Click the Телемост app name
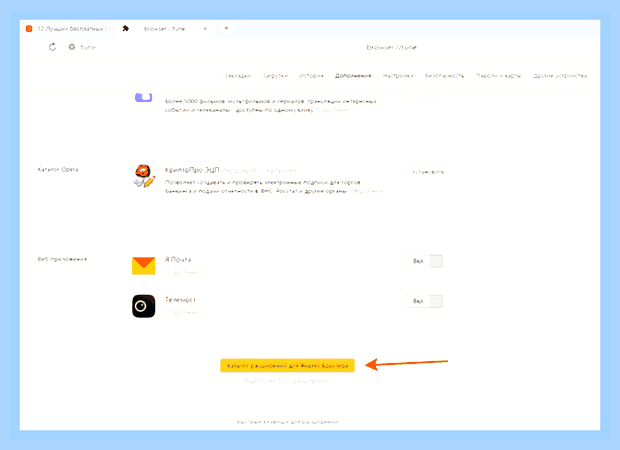620x450 pixels. (180, 300)
